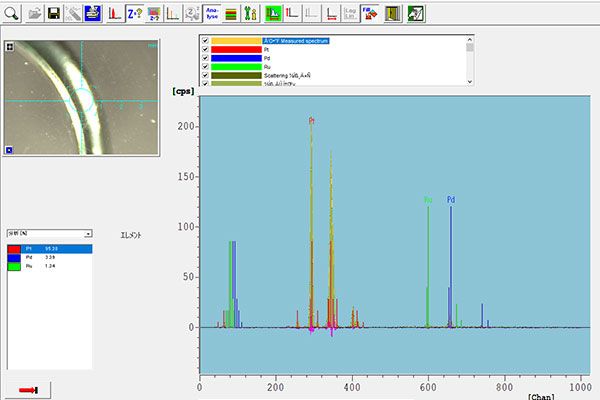Uncheck the Measured spectrum checkbox
Image resolution: width=600 pixels, height=400 pixels.
coord(205,40)
